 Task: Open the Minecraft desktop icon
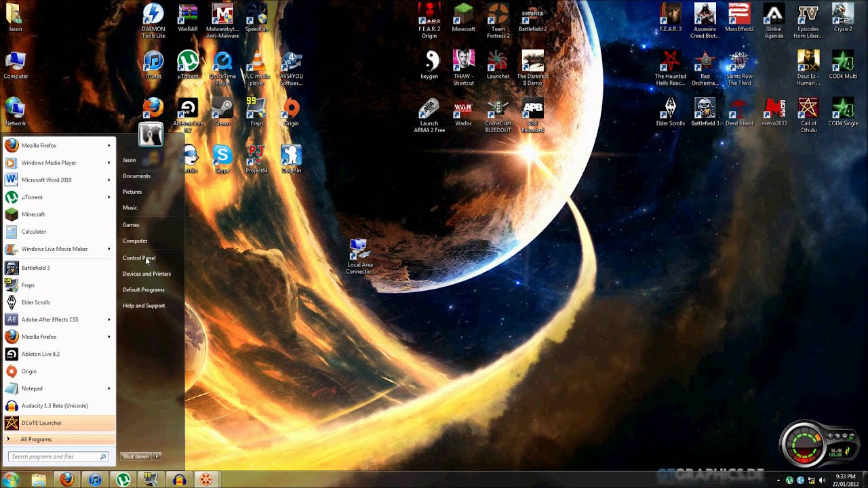(464, 18)
